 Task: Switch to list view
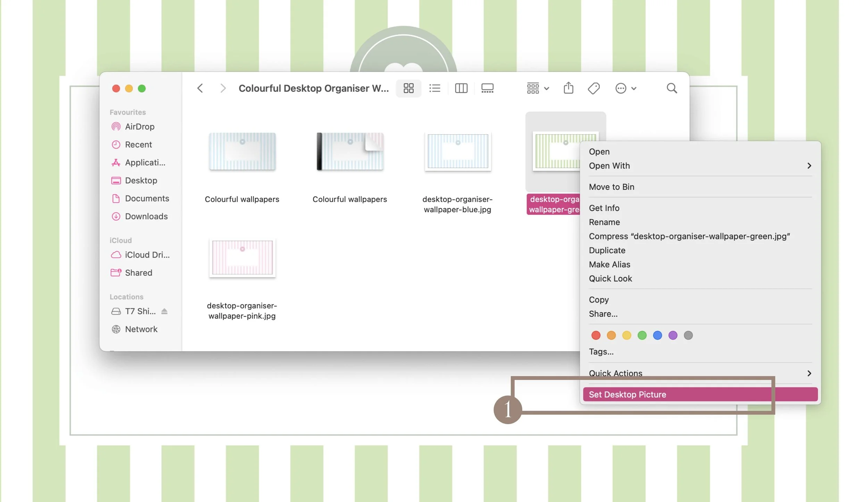[434, 88]
